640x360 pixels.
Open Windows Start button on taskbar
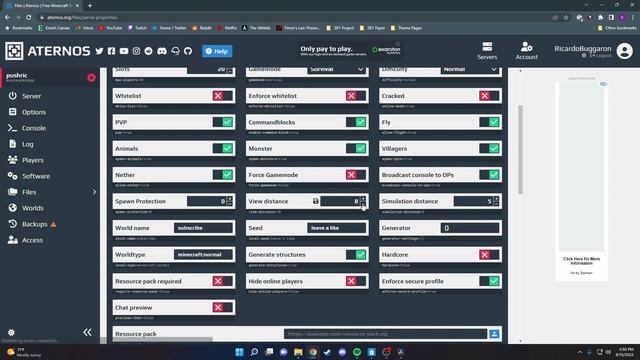pos(240,352)
